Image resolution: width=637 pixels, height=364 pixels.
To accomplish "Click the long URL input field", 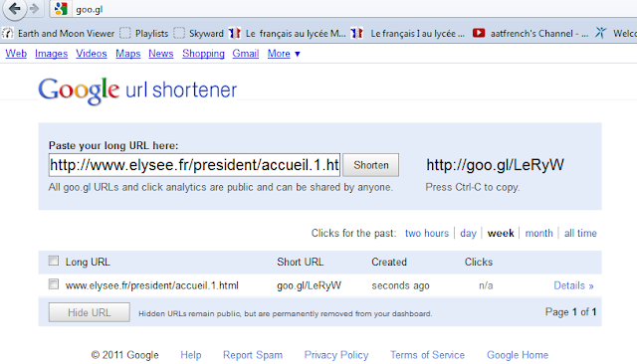I will [194, 165].
